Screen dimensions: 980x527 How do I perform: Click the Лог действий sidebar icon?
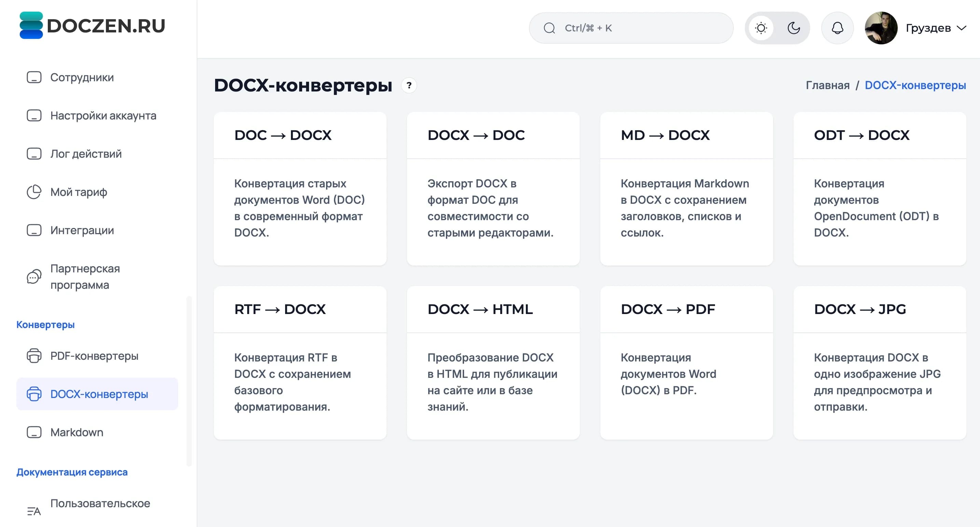(34, 154)
